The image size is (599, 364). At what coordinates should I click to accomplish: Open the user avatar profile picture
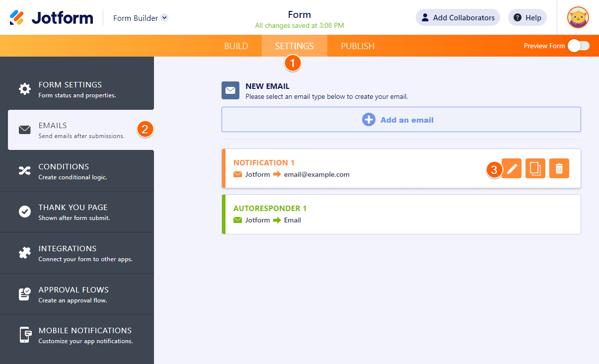(x=578, y=18)
